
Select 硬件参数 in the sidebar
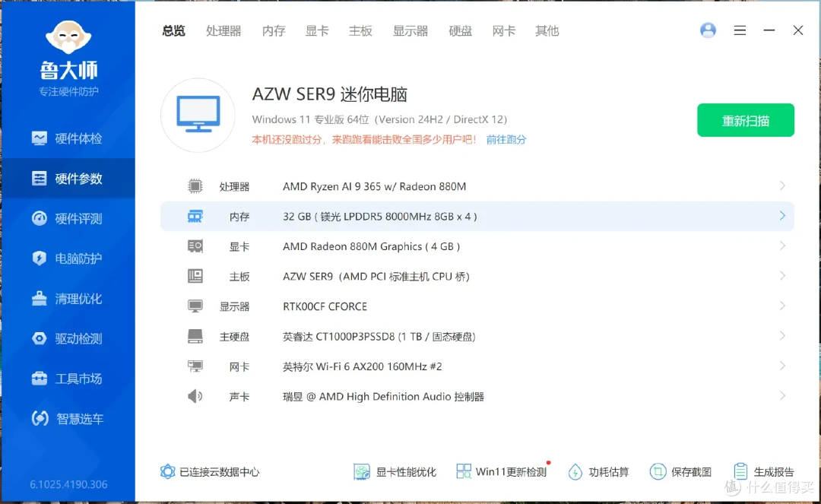(68, 179)
